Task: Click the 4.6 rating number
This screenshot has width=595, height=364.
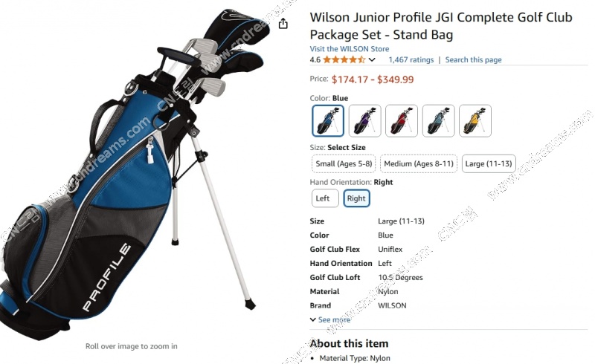Action: (315, 60)
